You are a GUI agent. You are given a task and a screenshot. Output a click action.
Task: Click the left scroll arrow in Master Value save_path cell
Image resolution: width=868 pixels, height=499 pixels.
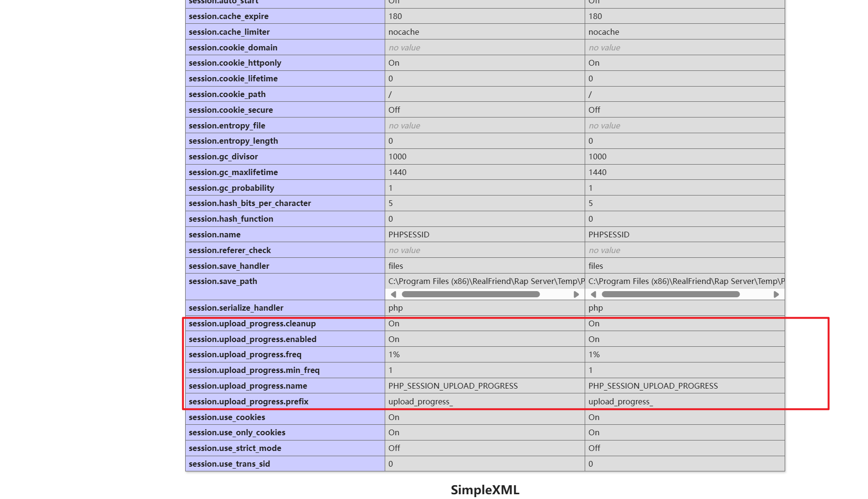click(593, 294)
